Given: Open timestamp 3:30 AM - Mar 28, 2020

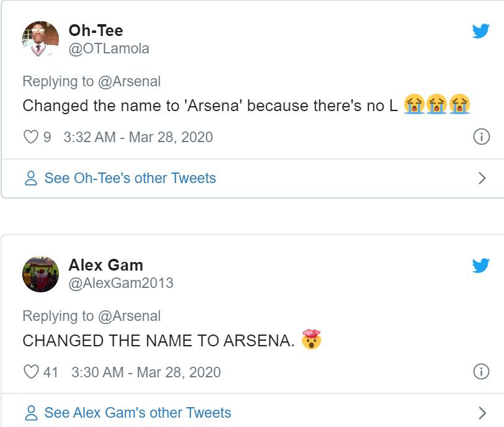Looking at the screenshot, I should [146, 372].
